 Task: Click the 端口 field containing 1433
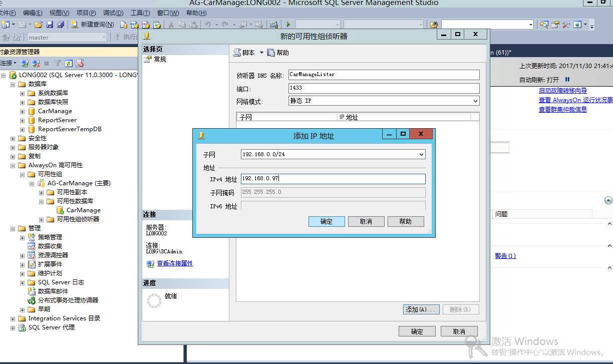coord(384,88)
